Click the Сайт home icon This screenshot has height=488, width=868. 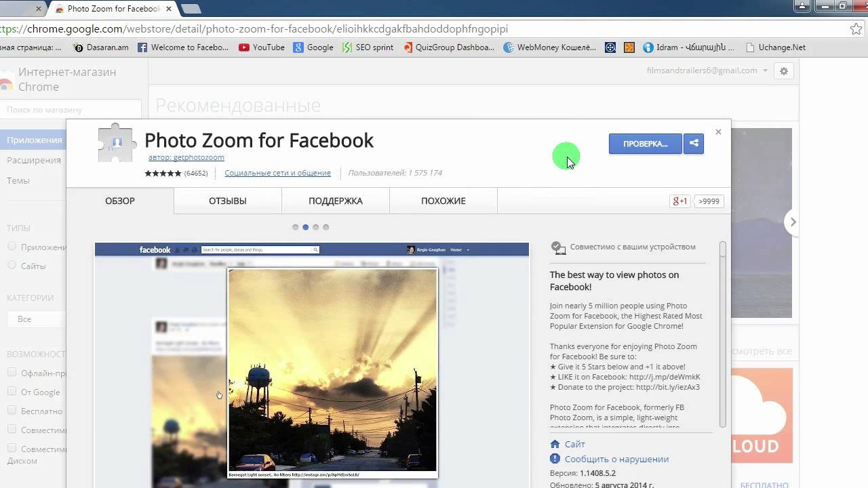[x=555, y=444]
